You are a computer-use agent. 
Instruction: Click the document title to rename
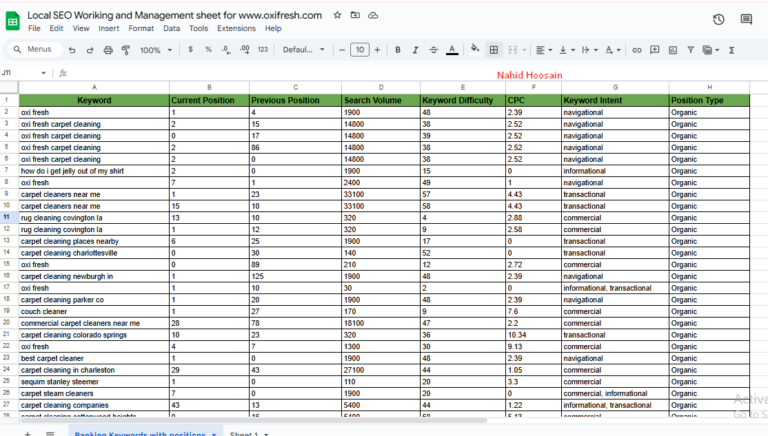[174, 15]
